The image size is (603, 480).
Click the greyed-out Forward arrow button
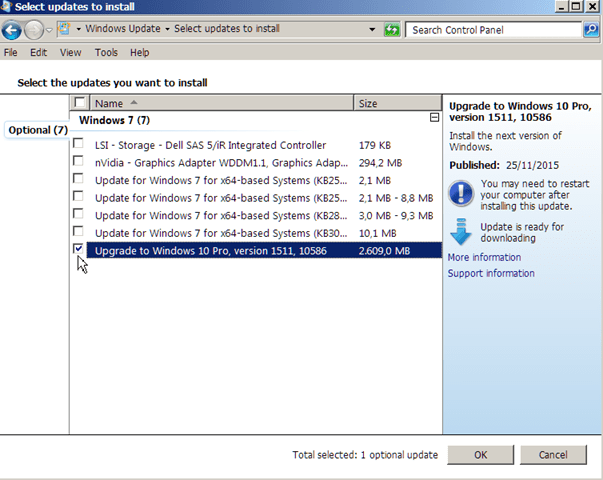(x=33, y=30)
